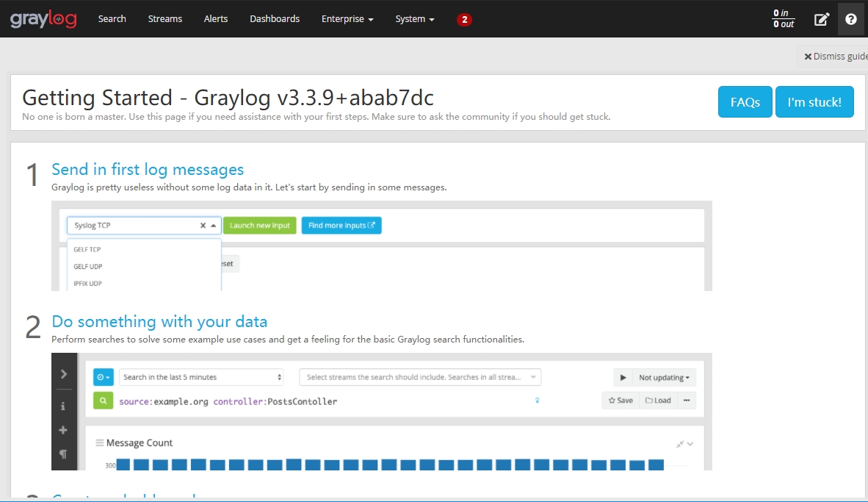
Task: Open the Send in first log messages link
Action: [148, 169]
